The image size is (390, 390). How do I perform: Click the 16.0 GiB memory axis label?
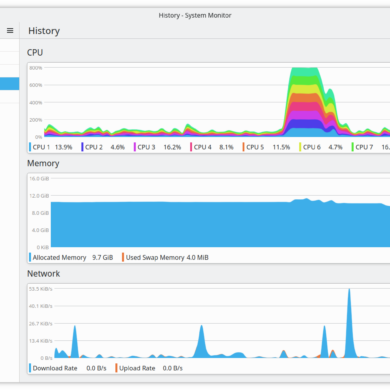pyautogui.click(x=39, y=179)
